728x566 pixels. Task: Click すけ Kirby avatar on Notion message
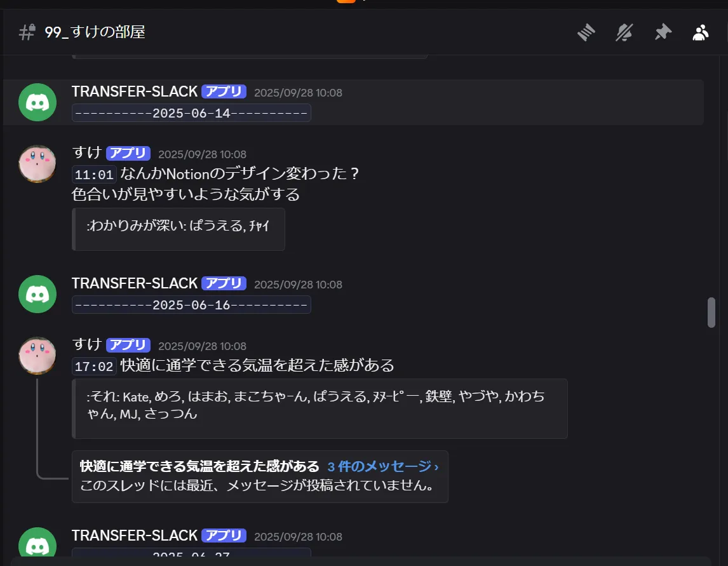tap(37, 163)
